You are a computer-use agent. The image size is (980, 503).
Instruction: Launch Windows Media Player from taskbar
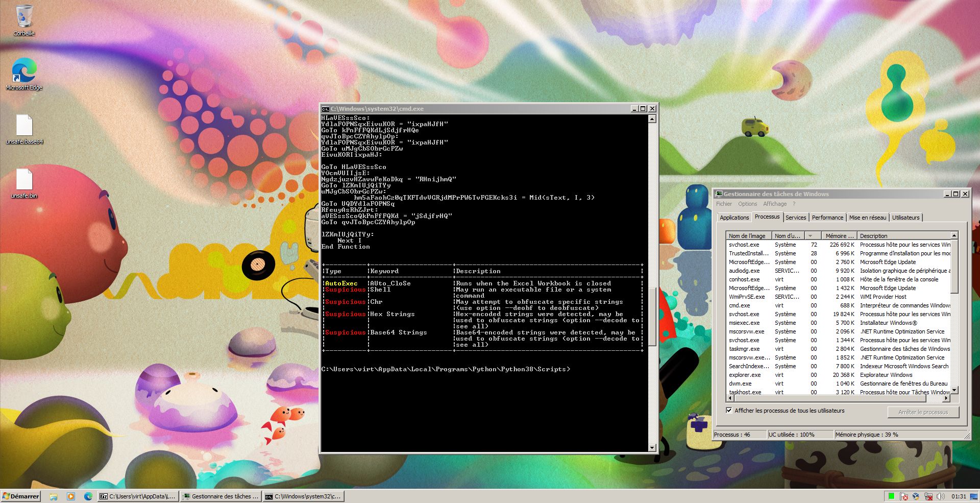71,496
